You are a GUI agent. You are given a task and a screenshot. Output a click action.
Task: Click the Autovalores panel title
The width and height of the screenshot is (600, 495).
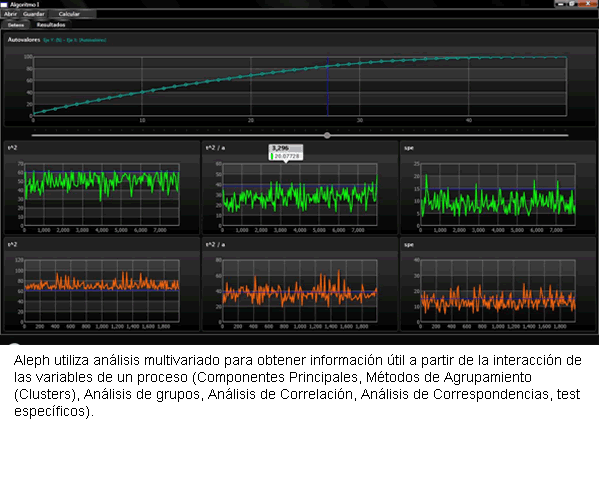coord(22,40)
